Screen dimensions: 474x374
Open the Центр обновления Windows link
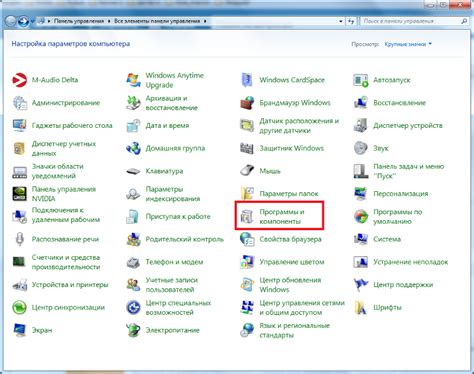[x=290, y=285]
